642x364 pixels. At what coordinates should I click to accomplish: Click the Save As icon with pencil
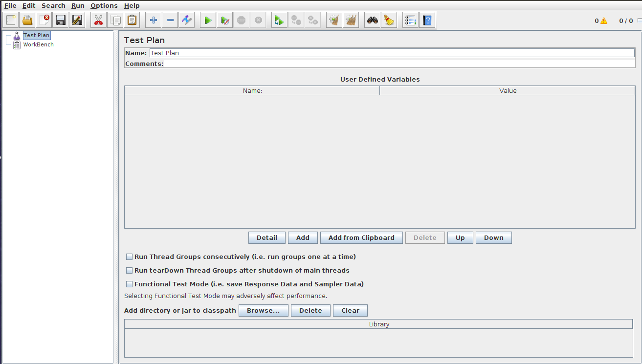(77, 21)
